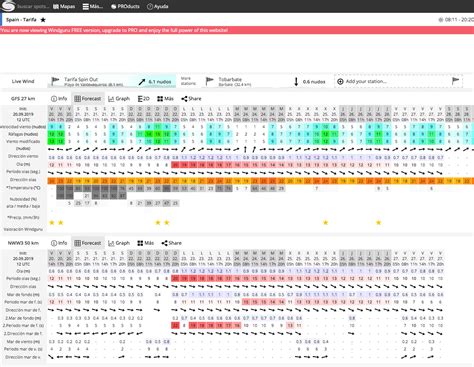Add your station plus icon
This screenshot has height=367, width=474.
(x=340, y=81)
